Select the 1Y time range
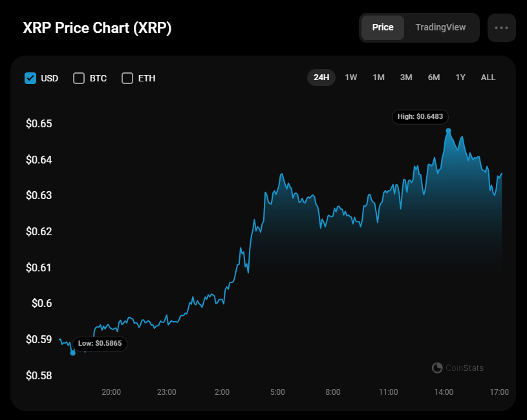The width and height of the screenshot is (527, 420). (x=460, y=78)
